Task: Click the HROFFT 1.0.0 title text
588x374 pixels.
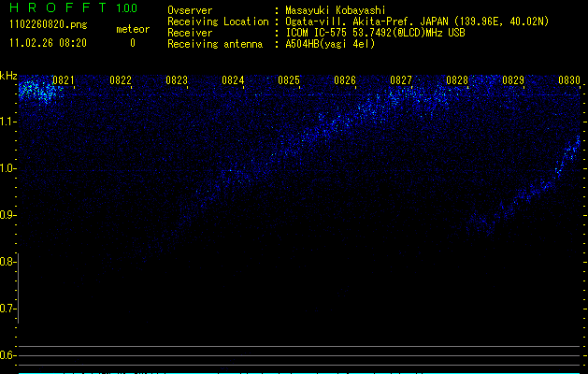Action: [74, 7]
